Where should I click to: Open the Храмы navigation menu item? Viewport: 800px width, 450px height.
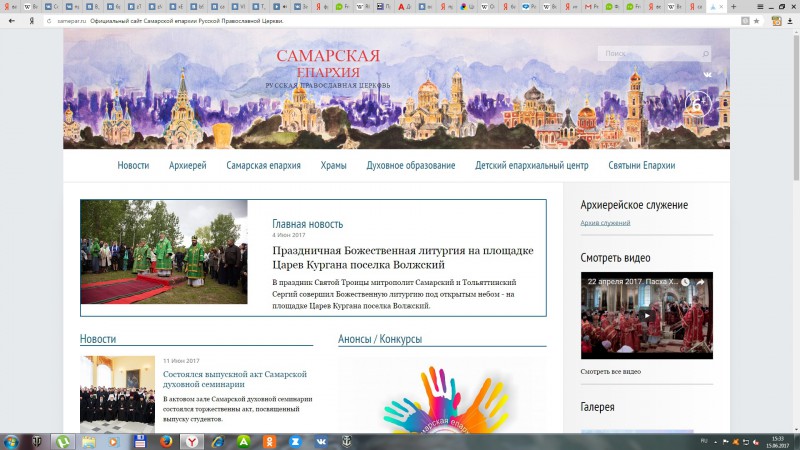[x=334, y=165]
